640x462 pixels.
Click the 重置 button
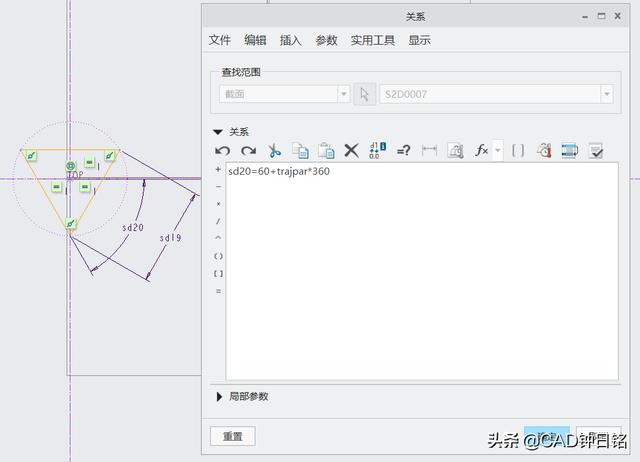tap(233, 436)
